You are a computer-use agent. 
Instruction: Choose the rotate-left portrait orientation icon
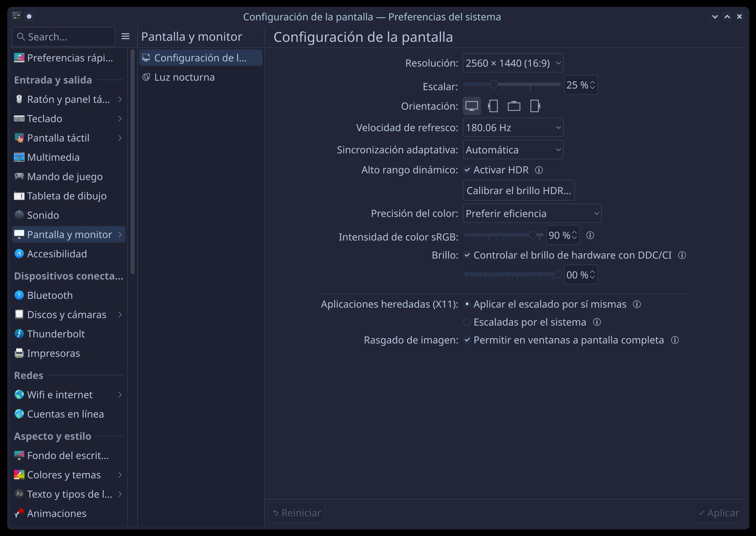(493, 106)
